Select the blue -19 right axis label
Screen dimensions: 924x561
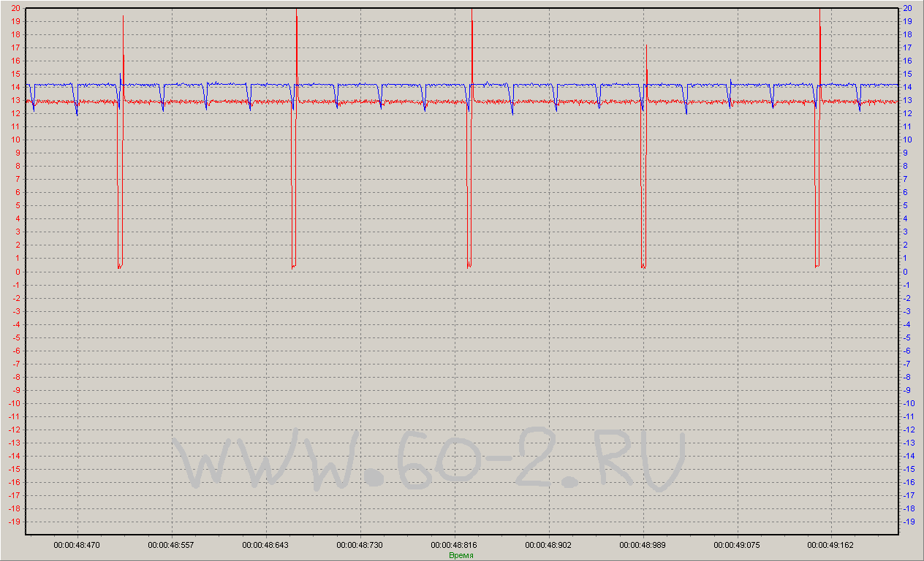(x=909, y=522)
